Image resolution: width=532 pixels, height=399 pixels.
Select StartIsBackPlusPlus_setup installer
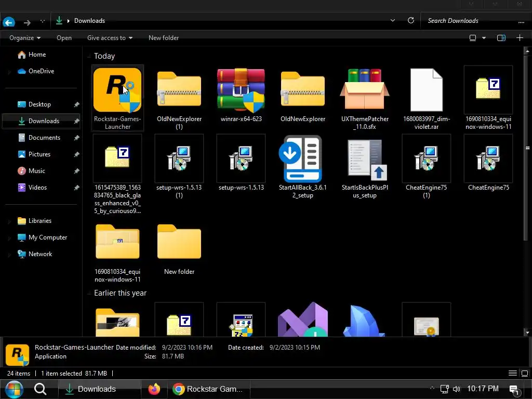point(365,166)
